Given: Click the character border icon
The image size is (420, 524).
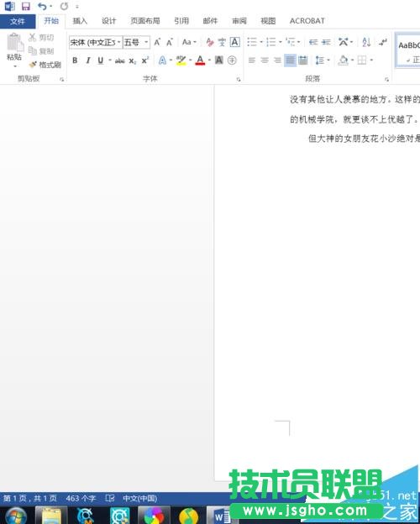Looking at the screenshot, I should [235, 42].
